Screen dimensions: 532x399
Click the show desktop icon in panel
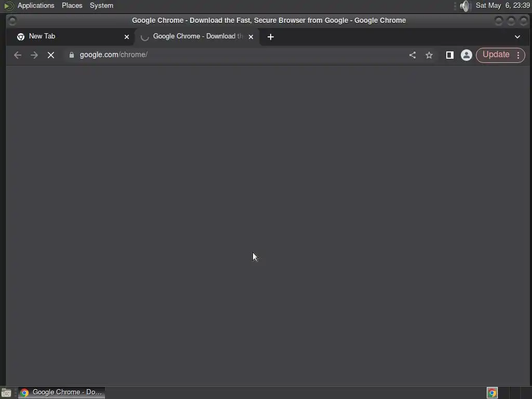point(6,393)
